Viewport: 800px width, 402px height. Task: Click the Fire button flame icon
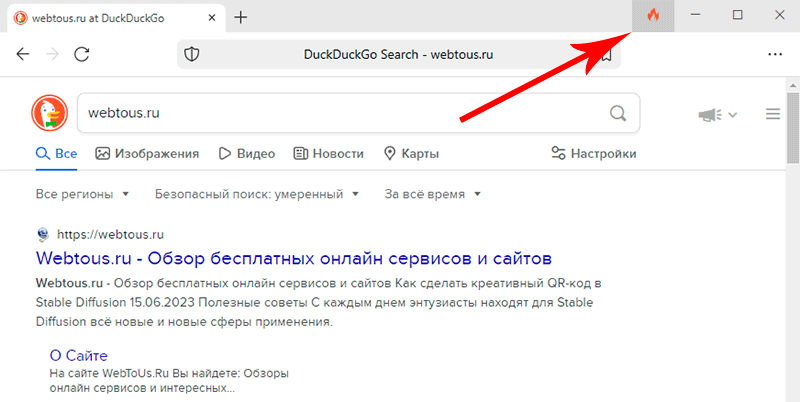point(653,16)
